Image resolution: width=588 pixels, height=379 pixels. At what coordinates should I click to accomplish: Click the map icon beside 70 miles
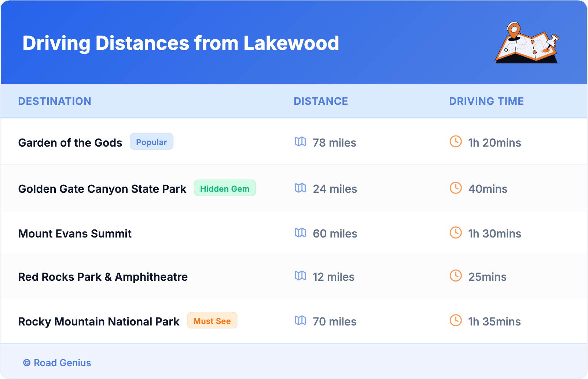pos(300,320)
